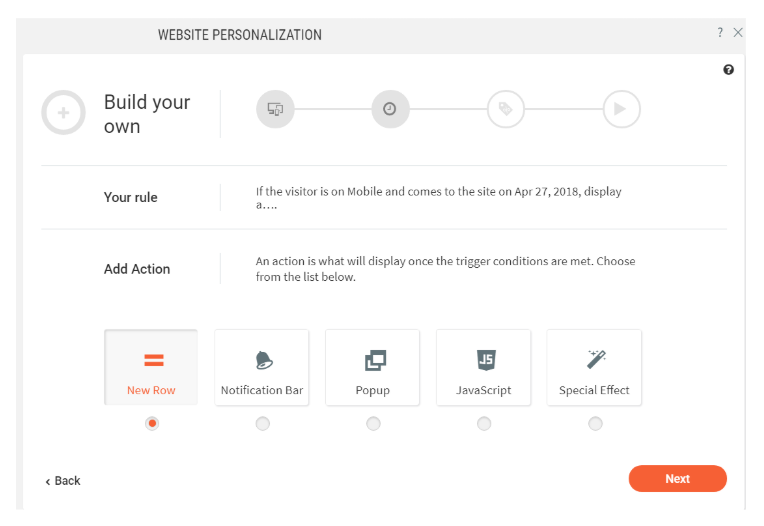Pick the Popup action card
Screen dimensions: 764x526
coord(373,367)
